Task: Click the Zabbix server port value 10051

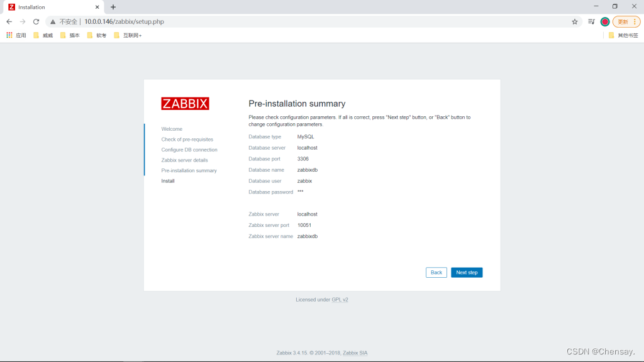Action: pyautogui.click(x=304, y=226)
